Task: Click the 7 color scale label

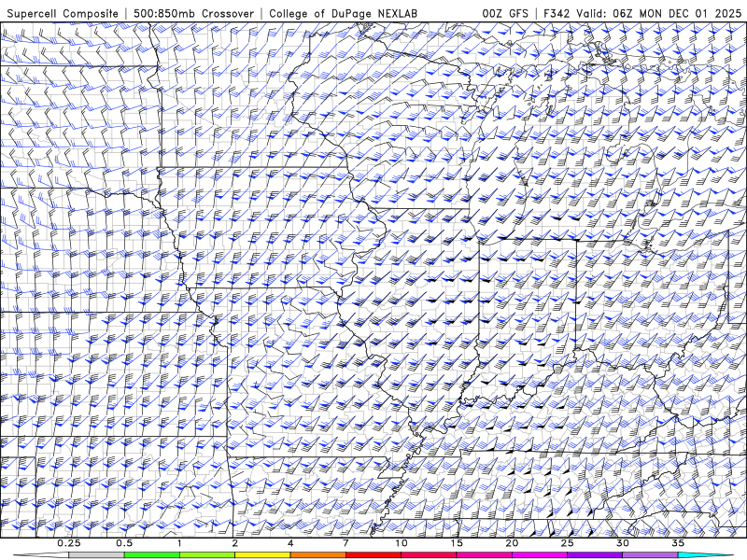Action: click(345, 543)
